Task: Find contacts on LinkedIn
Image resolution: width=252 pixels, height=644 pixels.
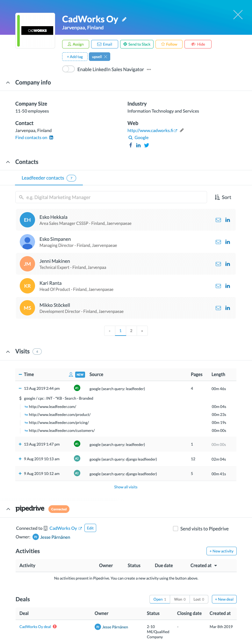Action: click(x=34, y=137)
